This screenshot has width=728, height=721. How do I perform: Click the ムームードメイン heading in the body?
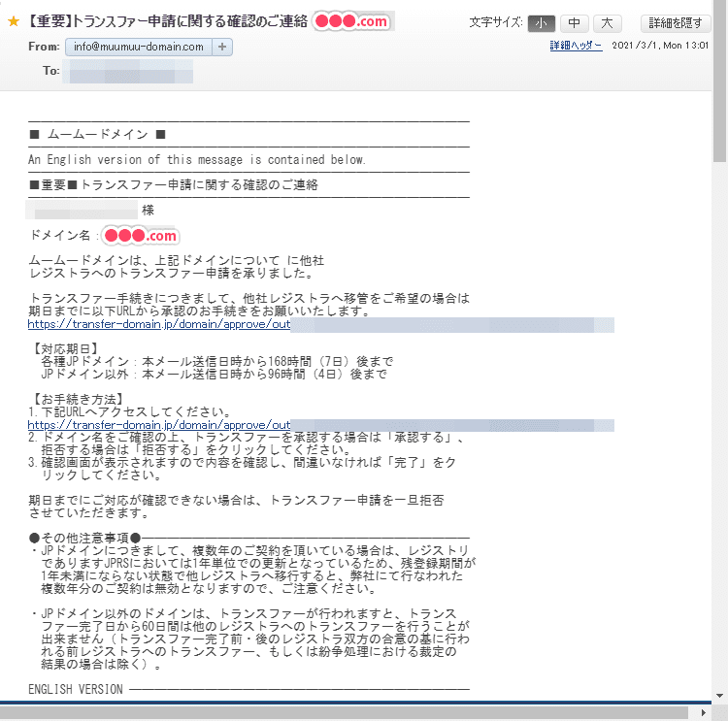pos(97,135)
